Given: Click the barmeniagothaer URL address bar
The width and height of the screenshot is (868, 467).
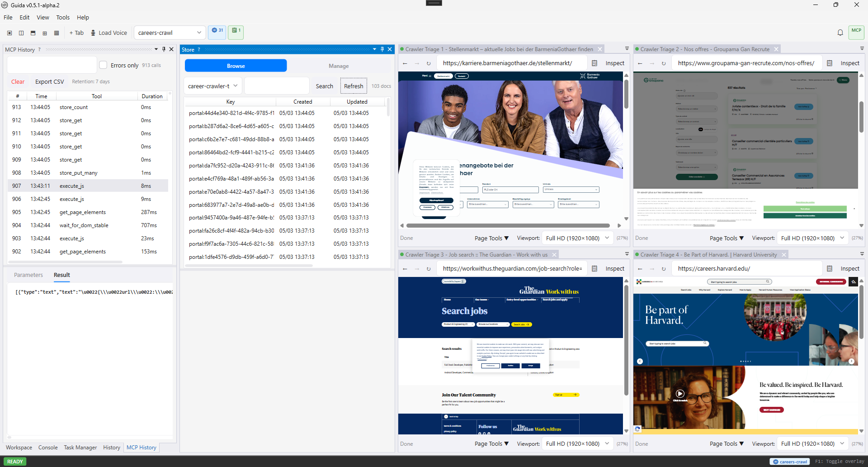Looking at the screenshot, I should (512, 63).
